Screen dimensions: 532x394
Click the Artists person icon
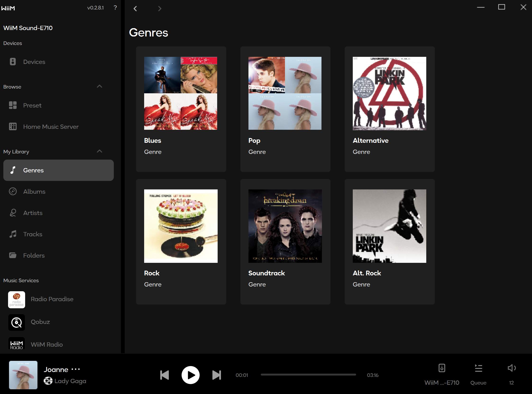click(13, 213)
